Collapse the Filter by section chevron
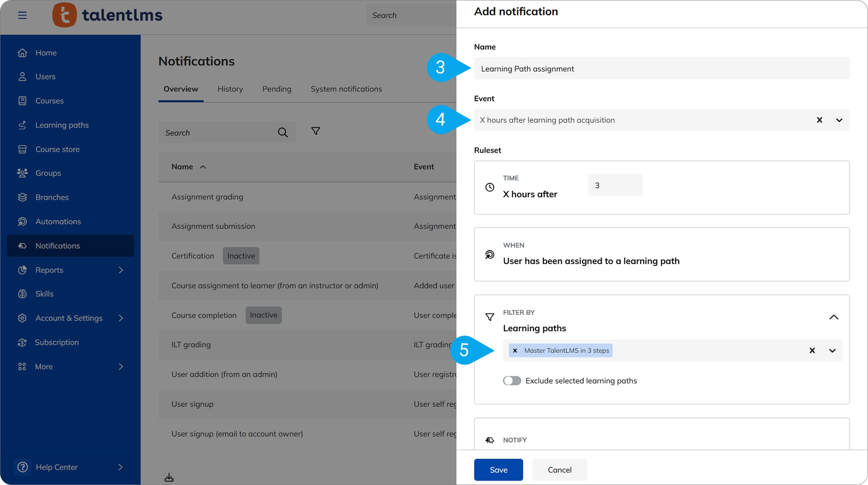Viewport: 868px width, 485px height. click(834, 317)
